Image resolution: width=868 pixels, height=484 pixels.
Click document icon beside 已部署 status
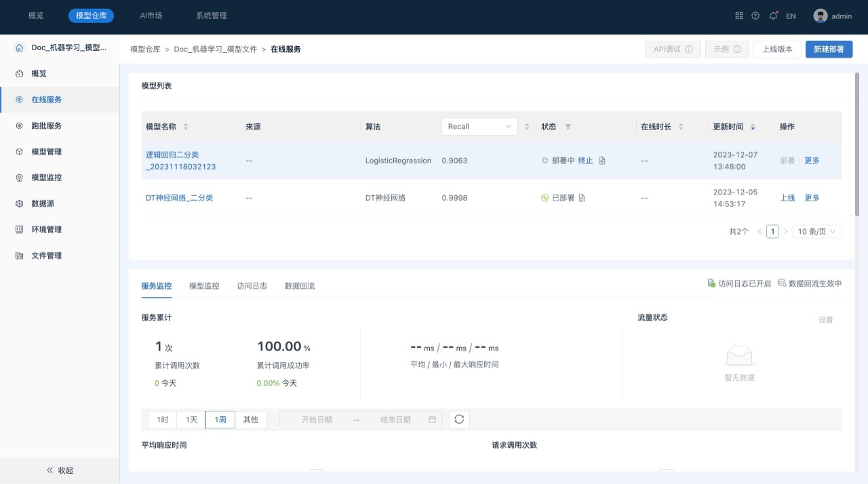coord(582,198)
